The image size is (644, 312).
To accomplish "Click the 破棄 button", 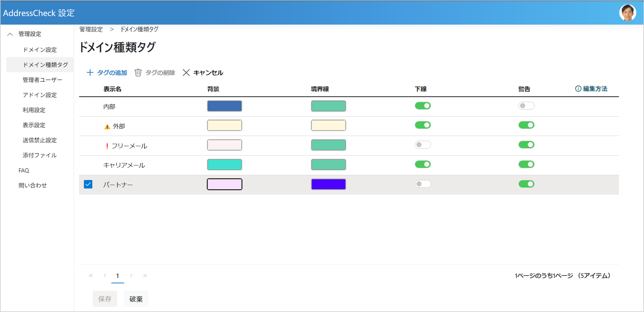I will point(136,299).
